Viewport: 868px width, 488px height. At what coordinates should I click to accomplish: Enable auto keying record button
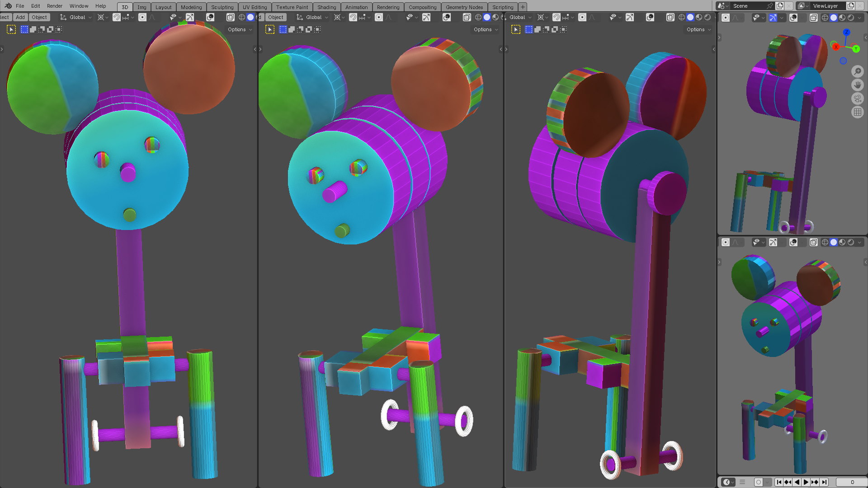[x=759, y=482]
